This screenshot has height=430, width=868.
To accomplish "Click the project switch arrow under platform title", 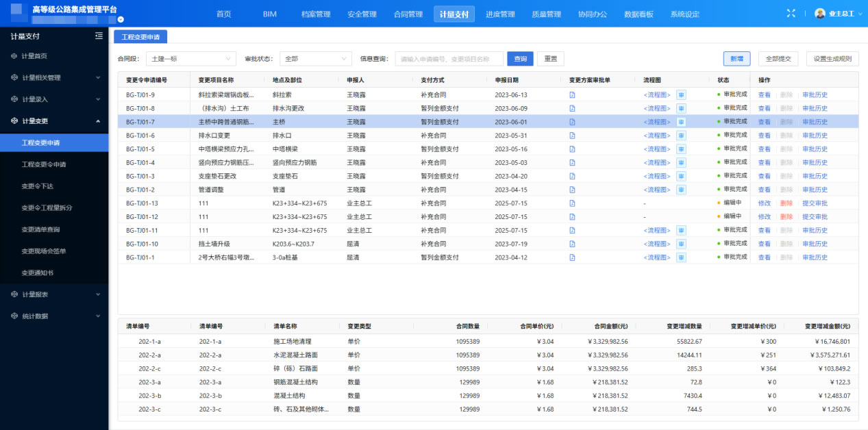I will point(121,19).
